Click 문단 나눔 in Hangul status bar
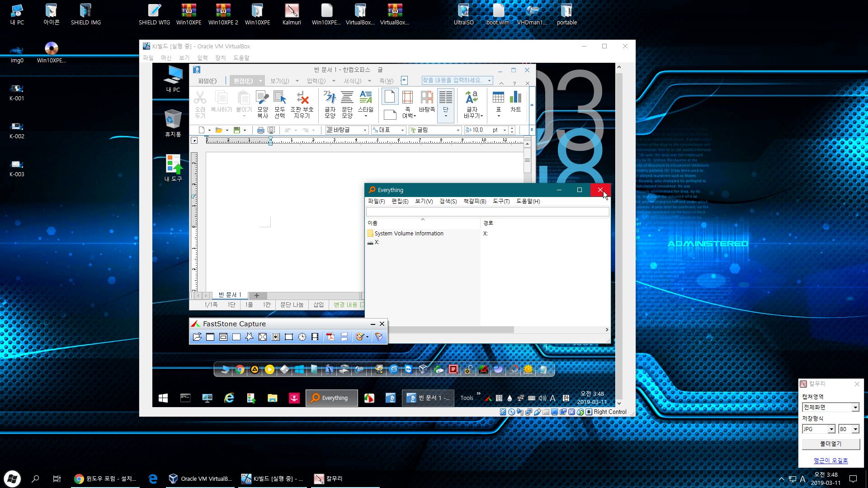The height and width of the screenshot is (488, 868). (x=292, y=305)
